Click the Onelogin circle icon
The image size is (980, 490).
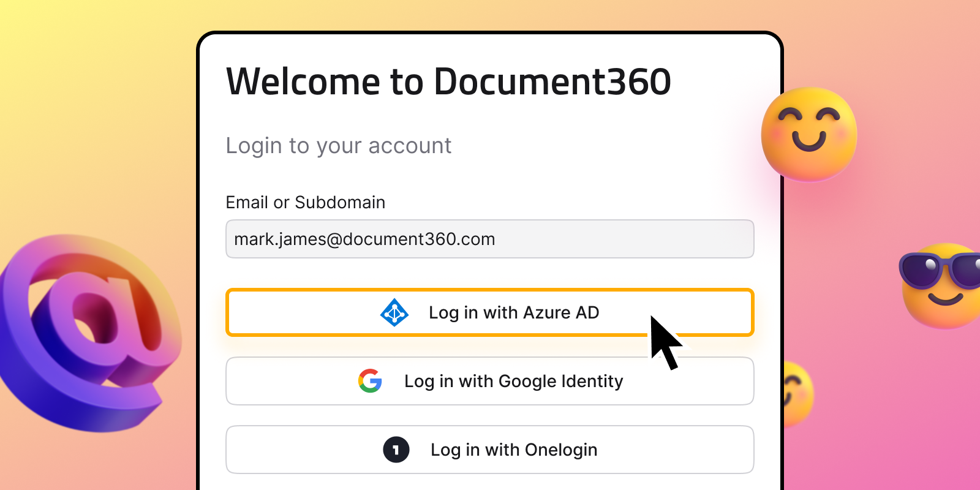(x=396, y=450)
